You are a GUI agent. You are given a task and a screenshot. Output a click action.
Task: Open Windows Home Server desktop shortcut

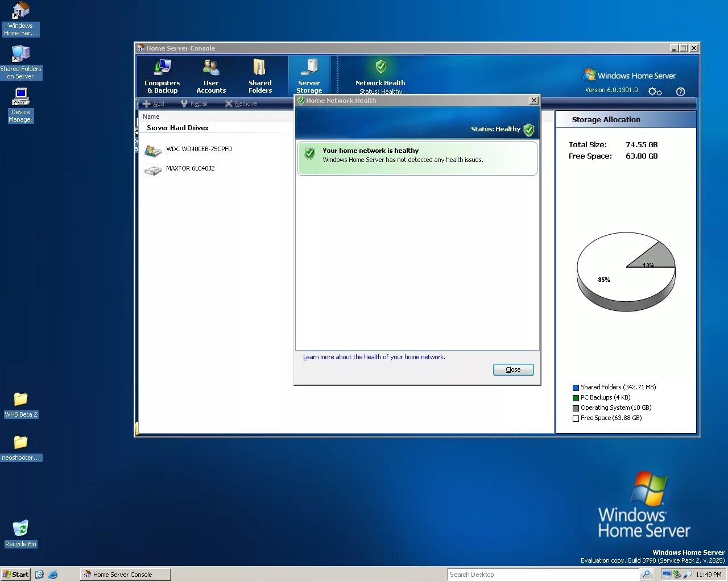(20, 19)
